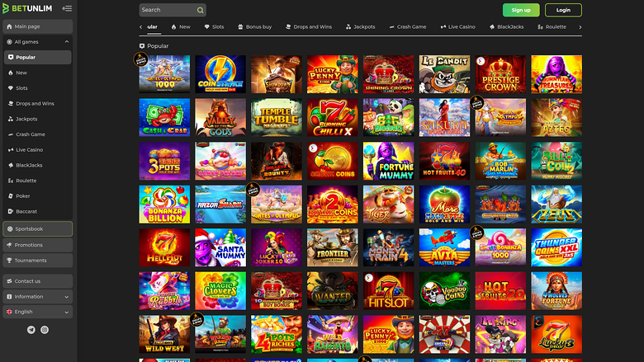Viewport: 644px width, 362px height.
Task: Expand the Information dropdown
Action: 38,296
